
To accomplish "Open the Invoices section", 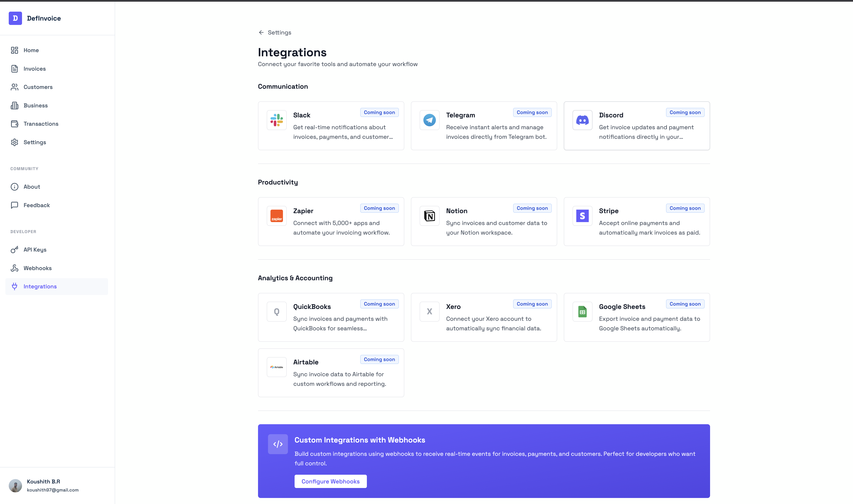I will pyautogui.click(x=34, y=69).
